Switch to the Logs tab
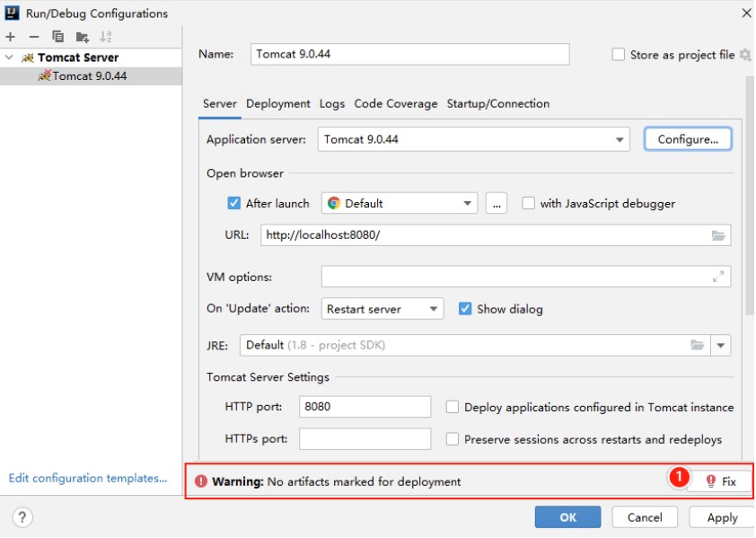 (x=332, y=104)
